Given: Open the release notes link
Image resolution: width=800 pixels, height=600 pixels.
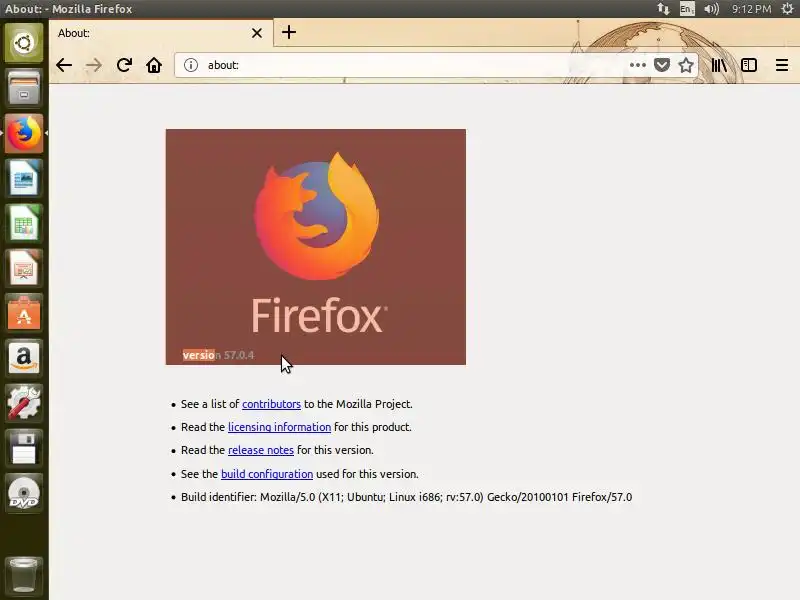Looking at the screenshot, I should (x=261, y=450).
